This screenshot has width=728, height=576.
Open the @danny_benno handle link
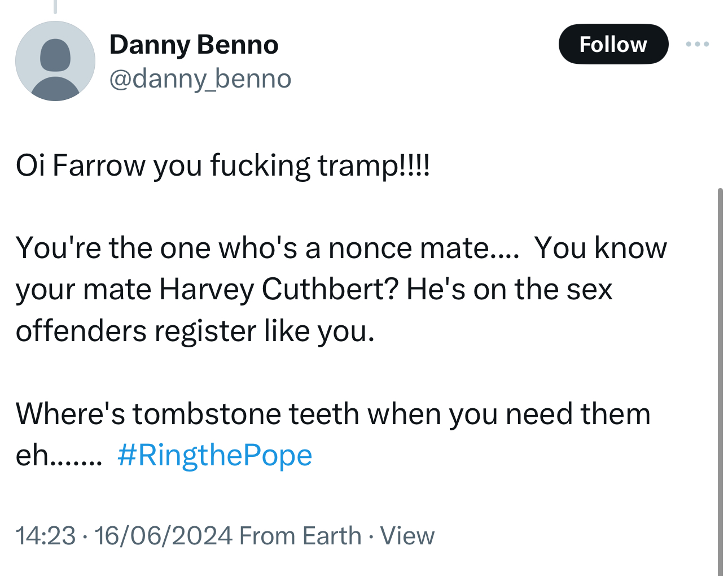(200, 78)
